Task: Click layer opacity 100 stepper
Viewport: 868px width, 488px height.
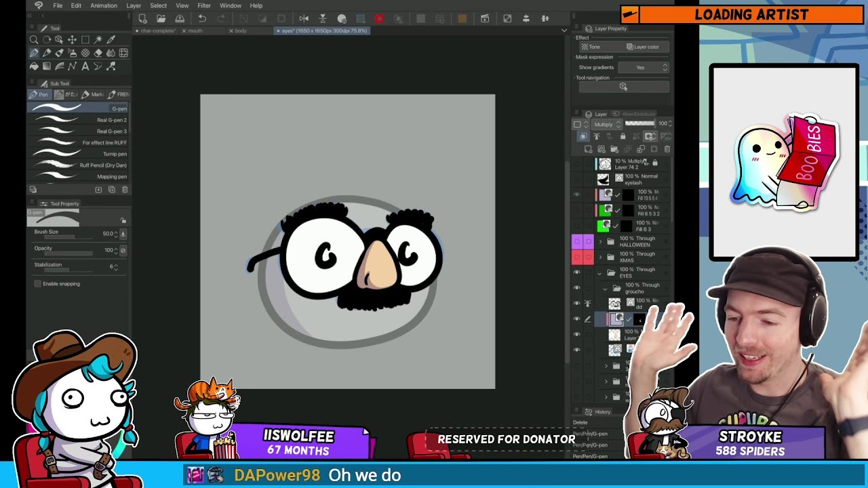Action: 670,123
